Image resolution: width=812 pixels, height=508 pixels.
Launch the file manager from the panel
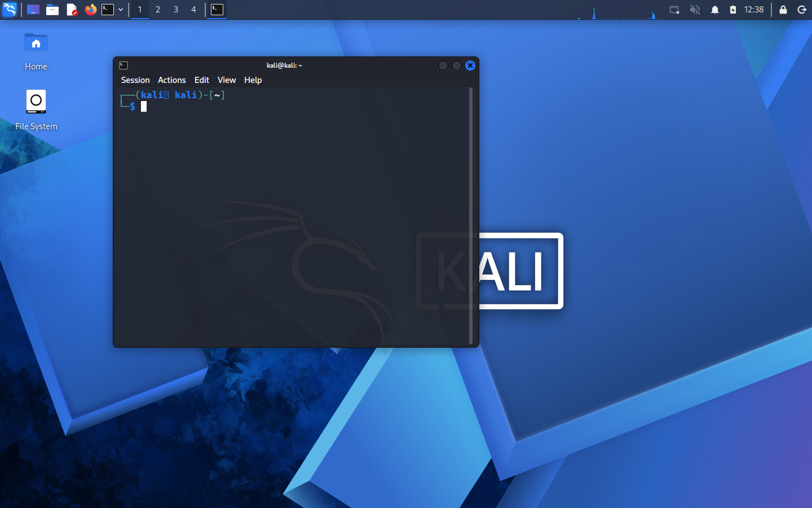(52, 10)
